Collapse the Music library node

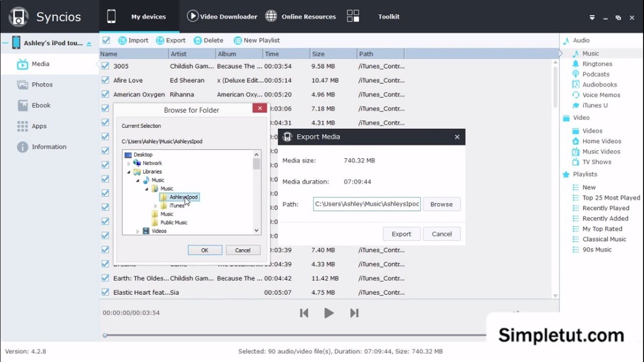tap(138, 180)
